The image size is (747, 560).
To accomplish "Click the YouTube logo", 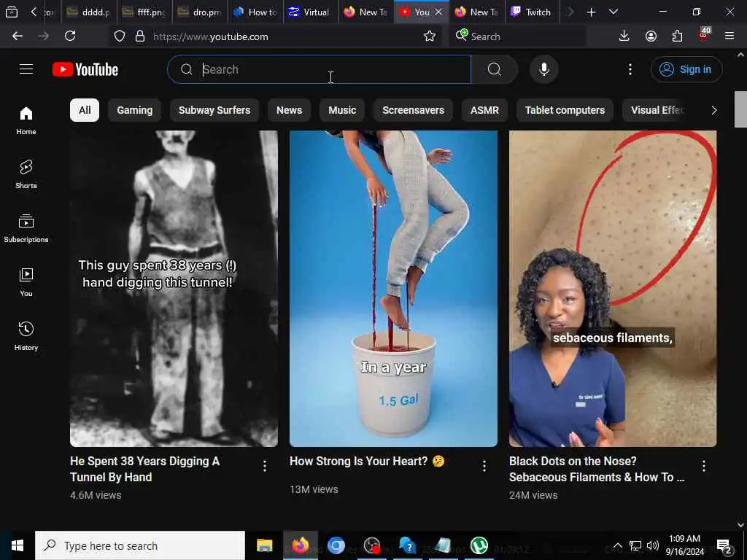I will point(85,69).
